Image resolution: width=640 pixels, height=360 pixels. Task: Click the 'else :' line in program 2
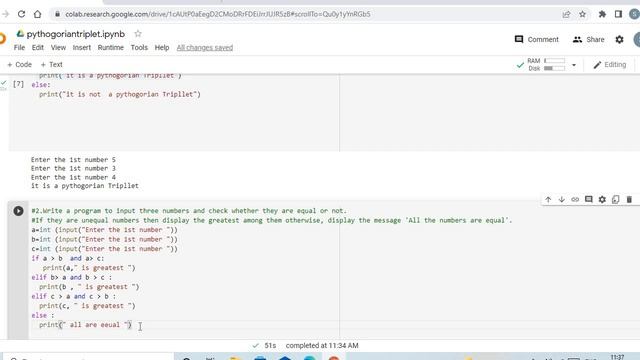[42, 316]
